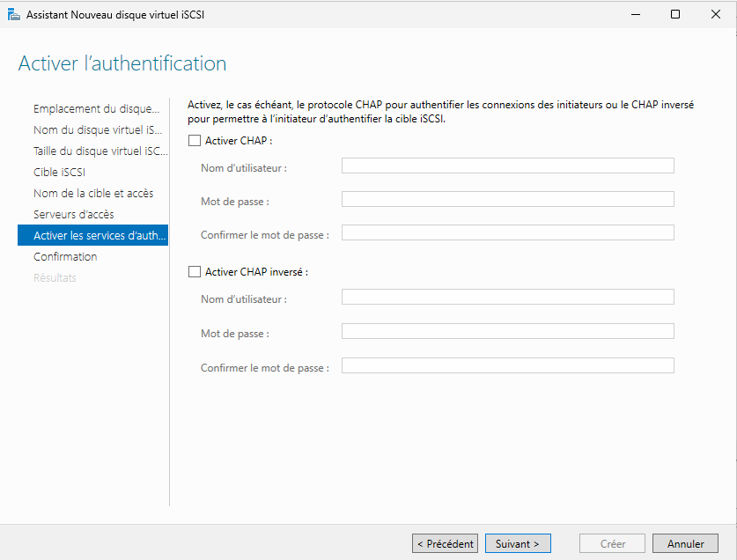Select Cible iSCSI step in sidebar
This screenshot has width=737, height=560.
pyautogui.click(x=59, y=172)
